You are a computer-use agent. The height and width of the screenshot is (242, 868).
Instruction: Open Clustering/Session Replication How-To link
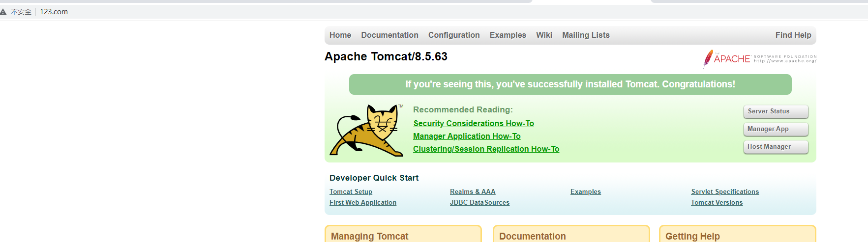click(x=486, y=149)
